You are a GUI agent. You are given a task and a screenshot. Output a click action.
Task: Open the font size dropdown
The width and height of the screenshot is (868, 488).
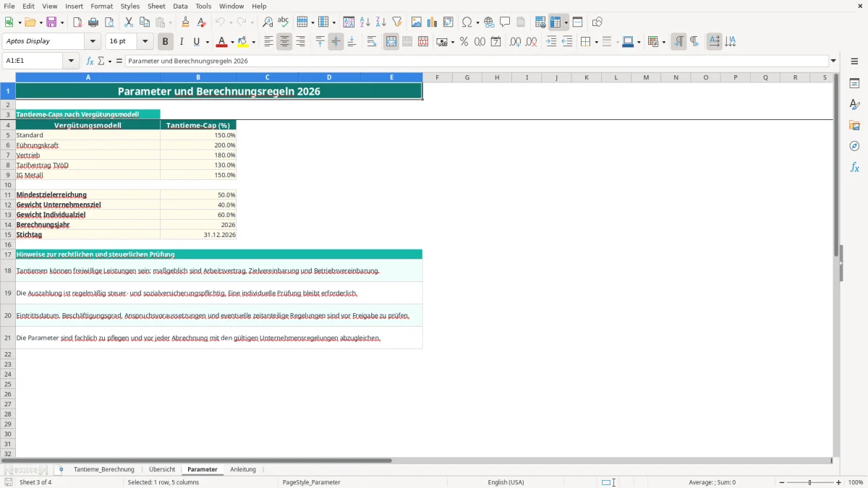pyautogui.click(x=145, y=42)
